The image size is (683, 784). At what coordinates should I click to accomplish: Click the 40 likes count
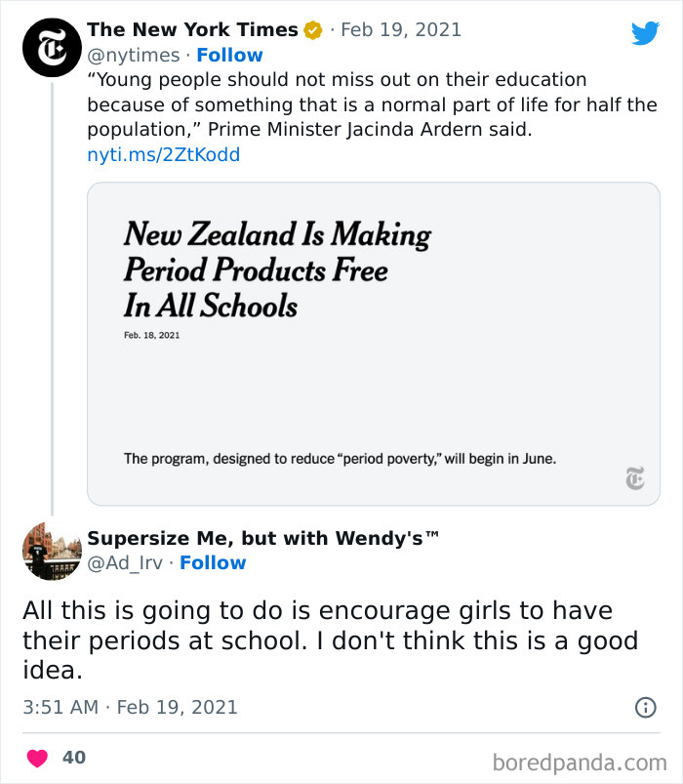[74, 758]
